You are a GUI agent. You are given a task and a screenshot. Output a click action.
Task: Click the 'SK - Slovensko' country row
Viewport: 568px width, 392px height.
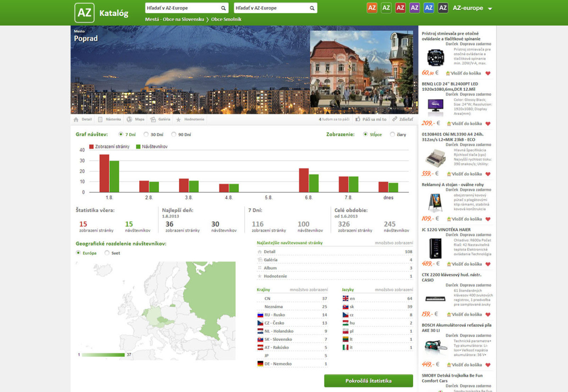pyautogui.click(x=292, y=340)
